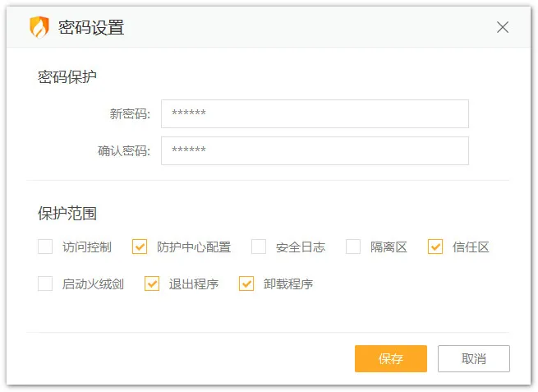Click the 访问控制 label text
Image resolution: width=538 pixels, height=392 pixels.
click(87, 247)
